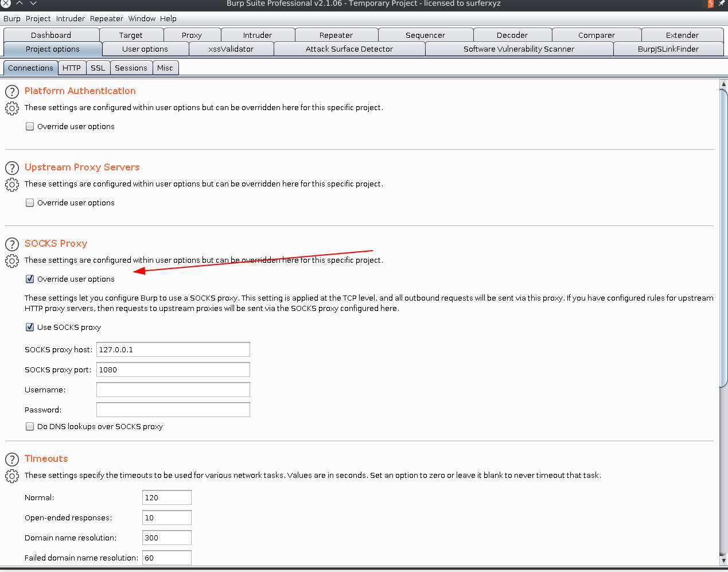
Task: Open help for Platform Authentication section
Action: click(x=12, y=91)
